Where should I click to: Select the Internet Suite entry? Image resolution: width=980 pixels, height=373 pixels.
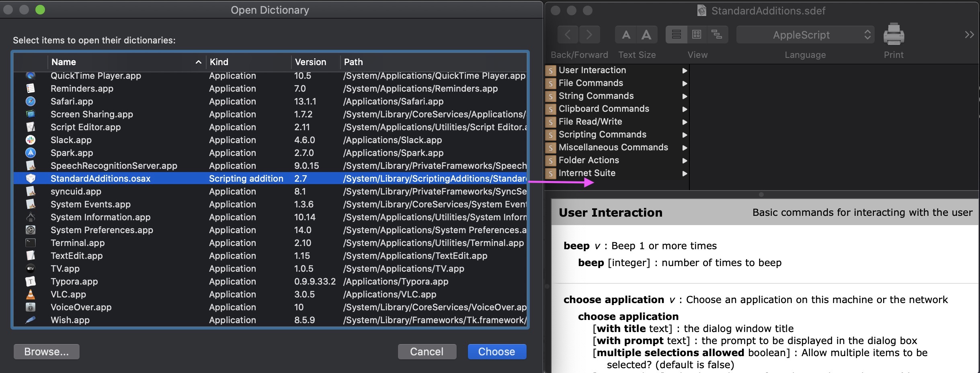pos(587,173)
